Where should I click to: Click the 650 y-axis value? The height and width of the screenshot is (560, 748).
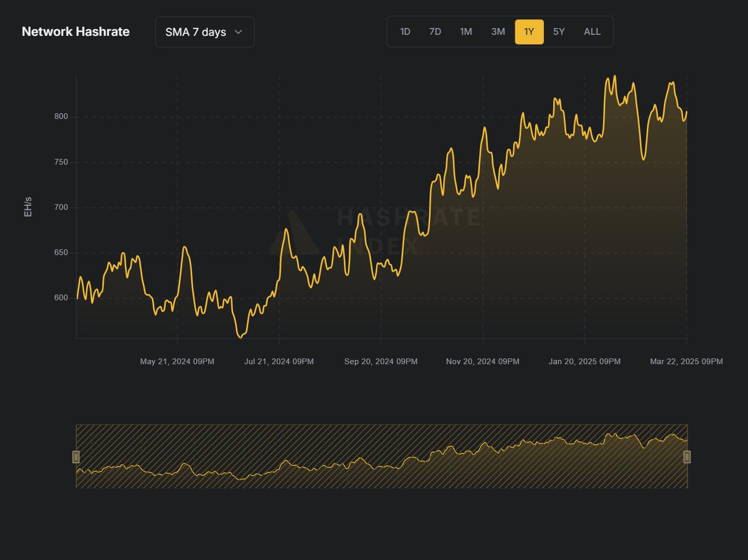coord(61,252)
